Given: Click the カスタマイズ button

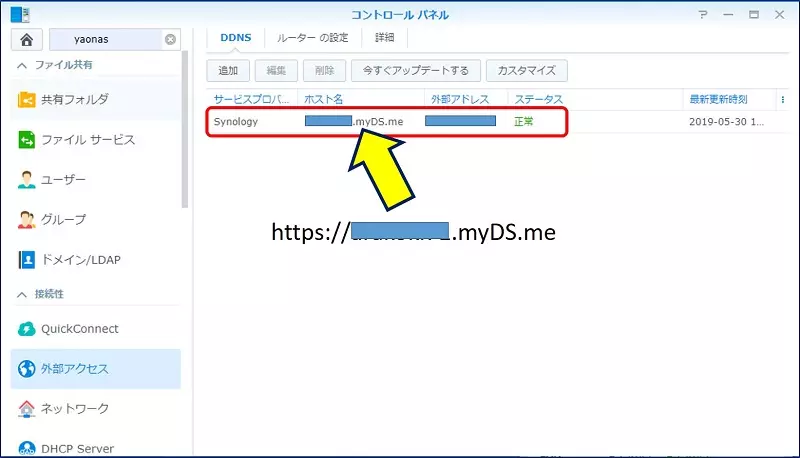Looking at the screenshot, I should click(x=527, y=70).
